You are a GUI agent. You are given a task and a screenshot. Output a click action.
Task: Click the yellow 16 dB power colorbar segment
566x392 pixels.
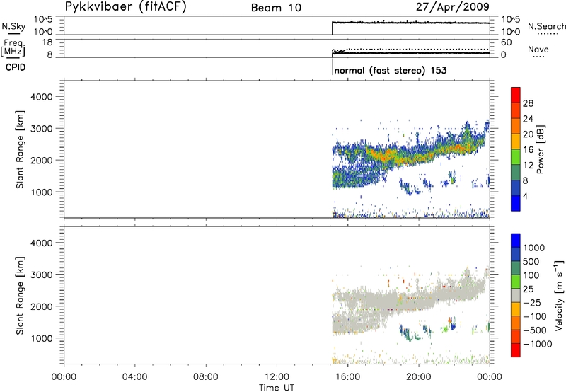[x=516, y=141]
